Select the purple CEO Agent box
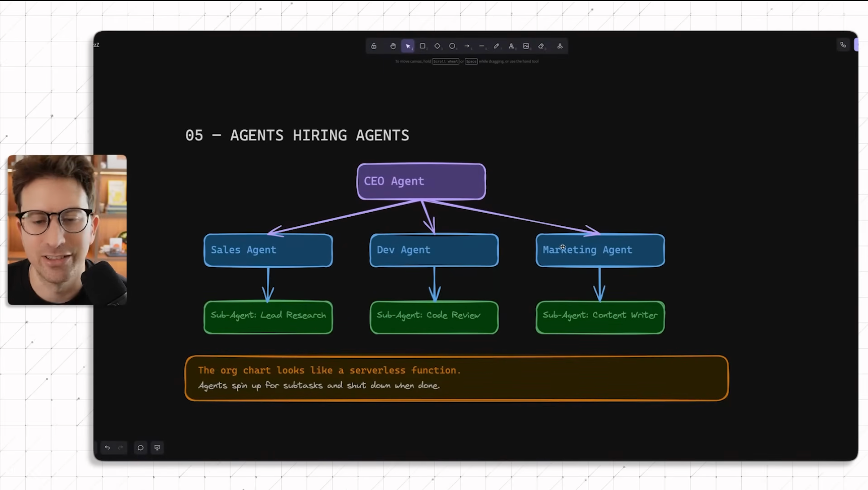The image size is (868, 490). pyautogui.click(x=421, y=181)
